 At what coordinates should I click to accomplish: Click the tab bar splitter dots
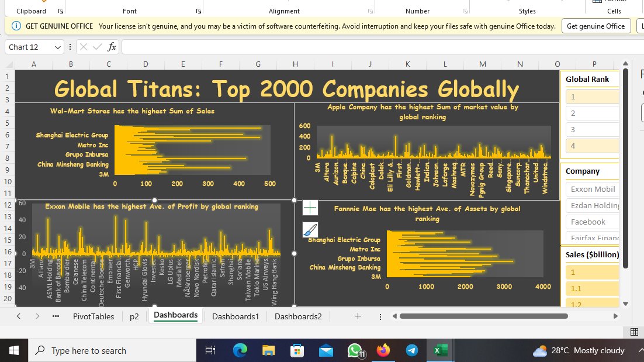pos(380,316)
